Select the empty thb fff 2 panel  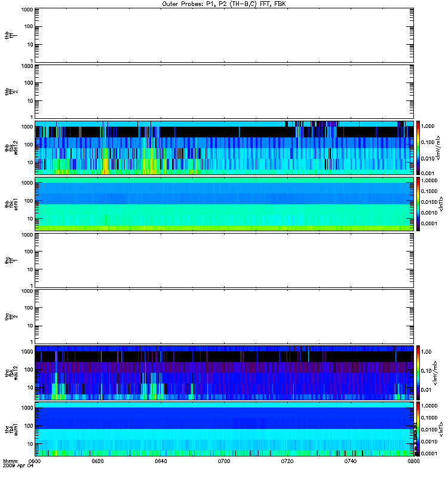224,91
